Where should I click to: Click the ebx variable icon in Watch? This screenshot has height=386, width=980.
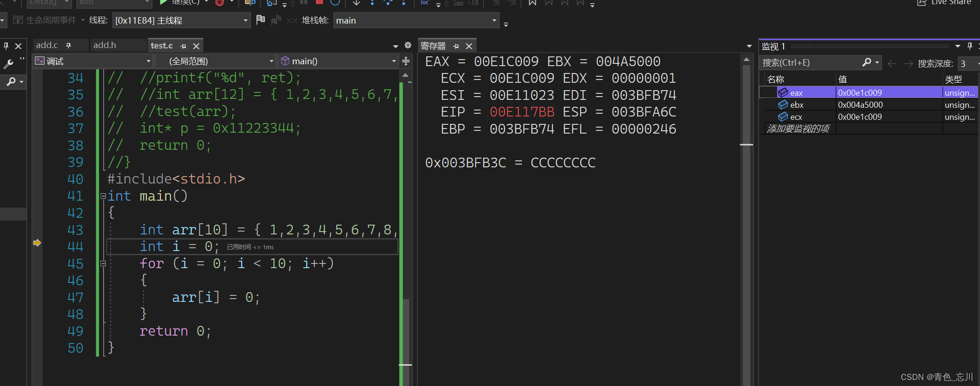[x=783, y=105]
